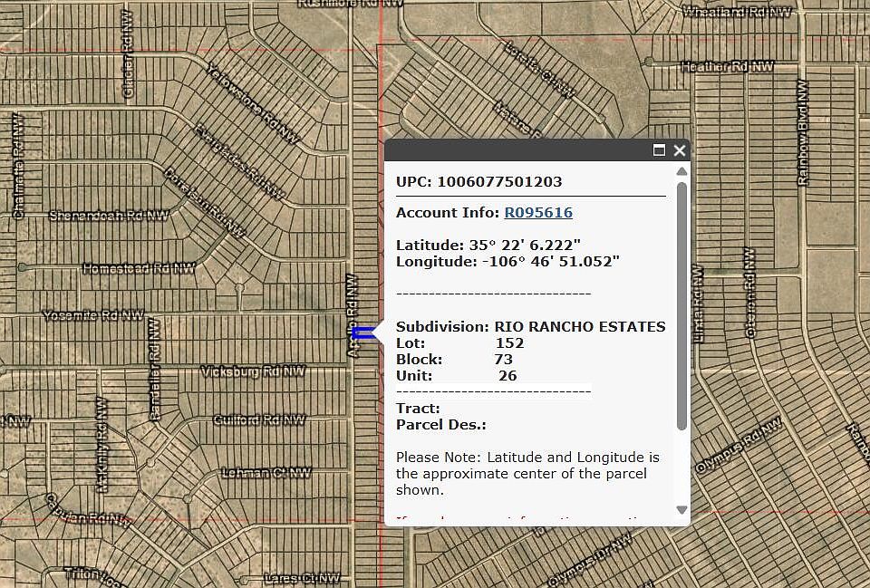Viewport: 870px width, 588px height.
Task: Click the popup scrollbar up arrow
Action: tap(681, 171)
